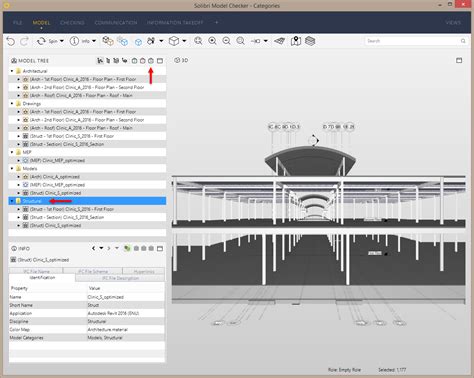This screenshot has width=474, height=378.
Task: Click the large box view icon
Action: (x=174, y=41)
